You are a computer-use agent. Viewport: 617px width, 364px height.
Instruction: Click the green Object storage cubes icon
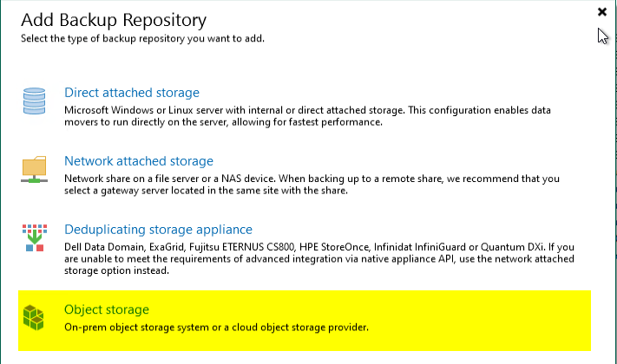(x=34, y=317)
